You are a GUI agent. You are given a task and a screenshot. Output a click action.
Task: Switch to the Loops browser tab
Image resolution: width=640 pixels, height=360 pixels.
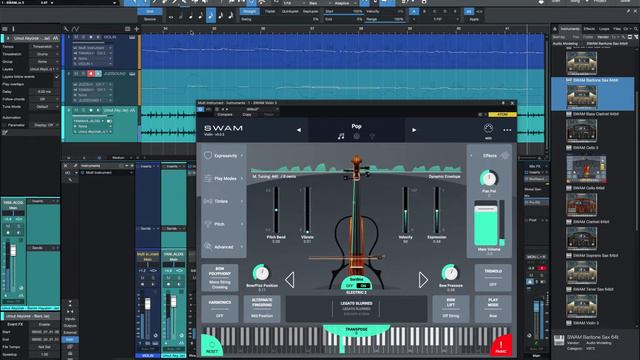click(x=604, y=29)
